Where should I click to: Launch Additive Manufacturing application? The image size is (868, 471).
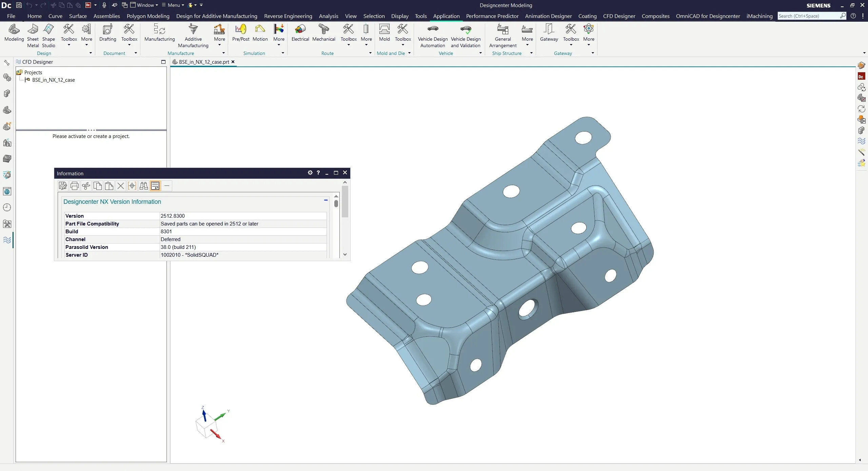(193, 36)
